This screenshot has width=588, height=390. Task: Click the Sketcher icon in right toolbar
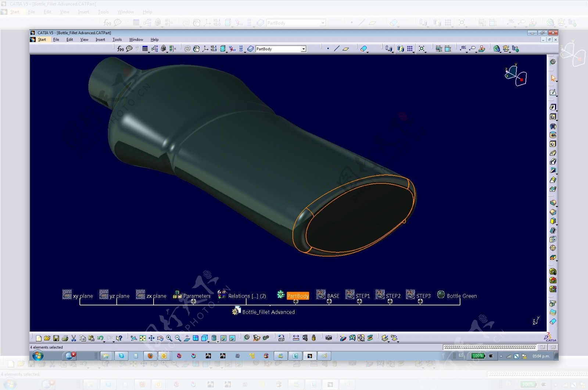tap(553, 92)
